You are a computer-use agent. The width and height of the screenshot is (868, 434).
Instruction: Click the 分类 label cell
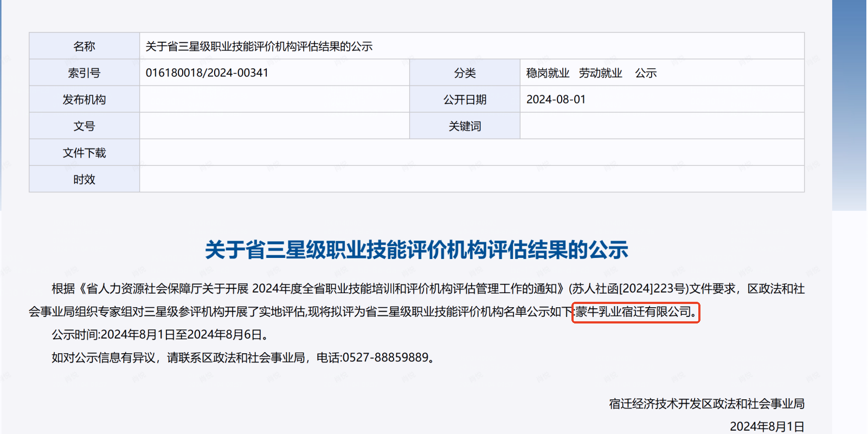465,73
